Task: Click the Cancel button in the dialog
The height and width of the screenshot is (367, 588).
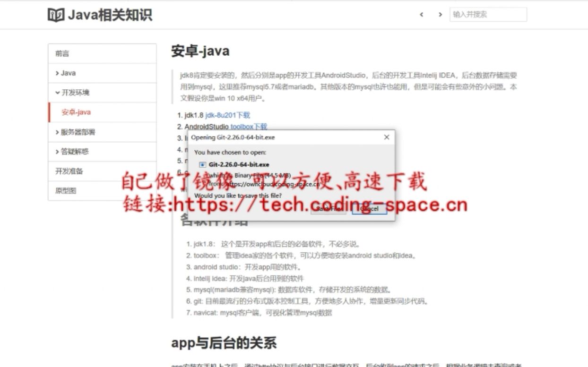Action: (x=369, y=208)
